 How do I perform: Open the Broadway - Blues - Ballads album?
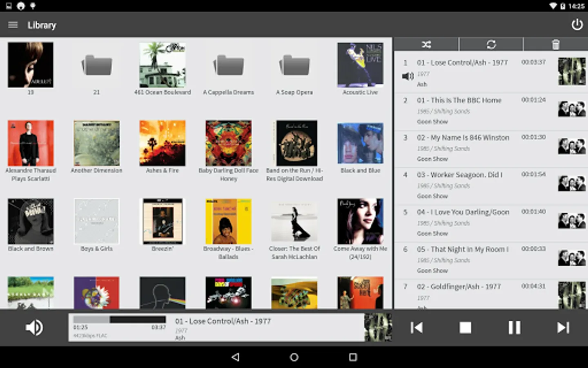[x=229, y=221]
